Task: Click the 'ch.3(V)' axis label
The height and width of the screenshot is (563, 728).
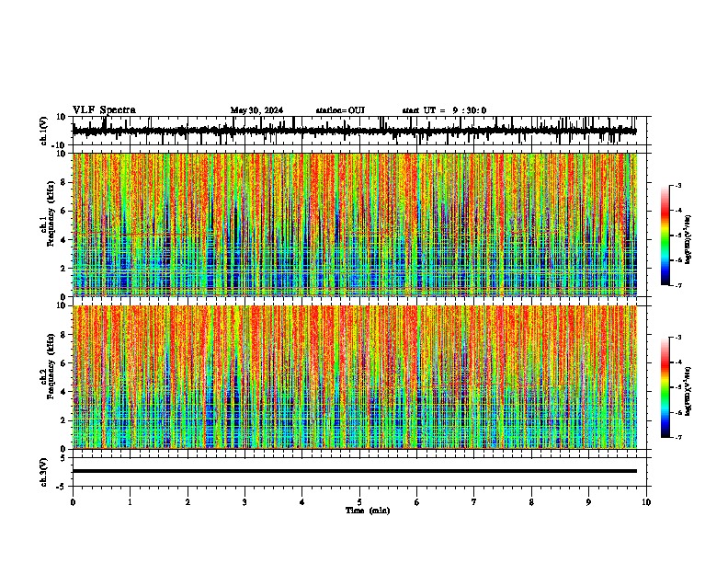Action: pos(44,473)
